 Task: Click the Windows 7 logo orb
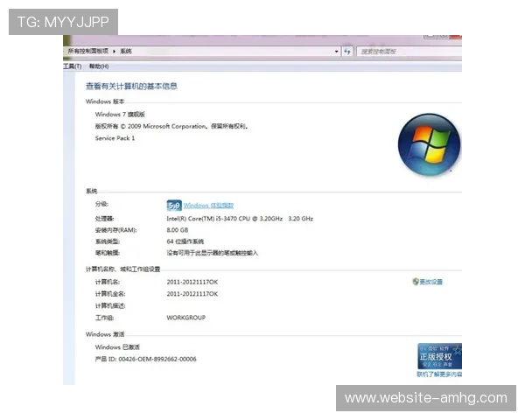pos(429,144)
